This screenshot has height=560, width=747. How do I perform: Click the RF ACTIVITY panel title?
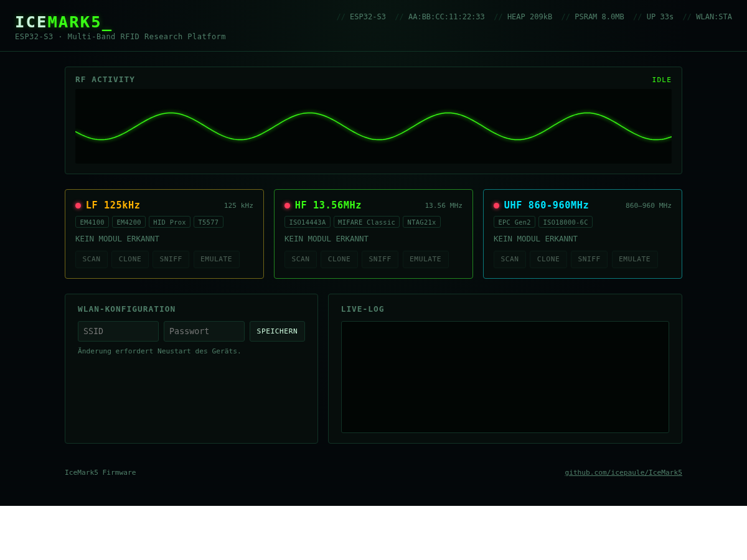pos(105,80)
